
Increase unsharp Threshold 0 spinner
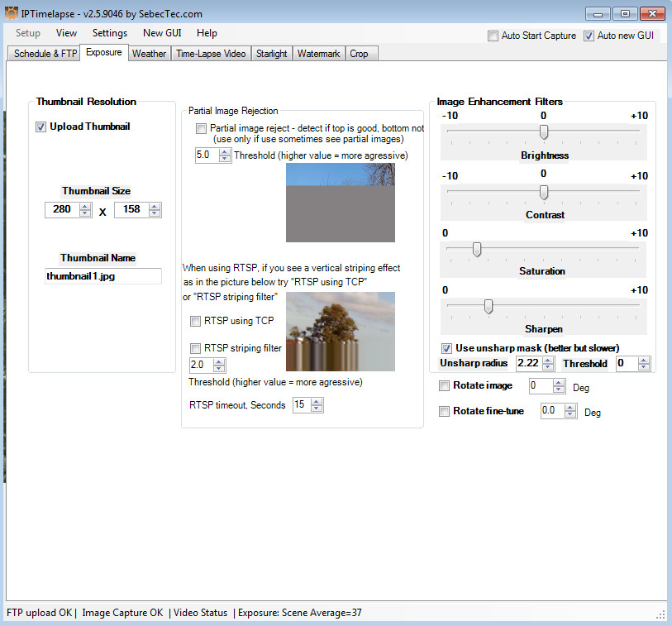tap(643, 361)
